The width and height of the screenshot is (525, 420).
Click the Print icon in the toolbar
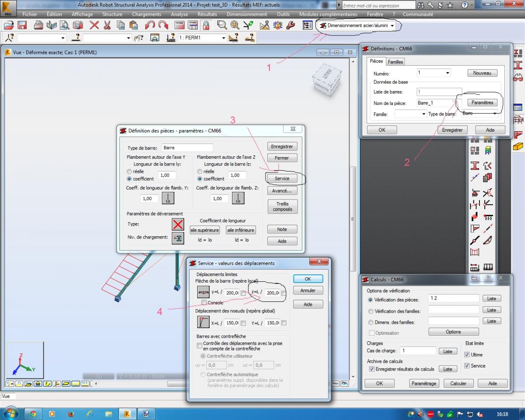[x=38, y=25]
